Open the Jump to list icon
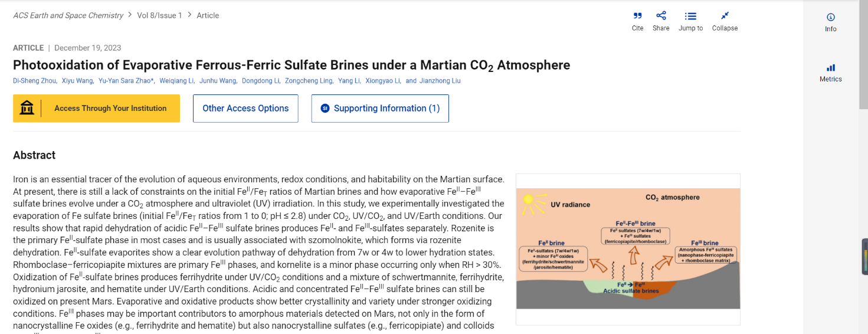 [690, 16]
